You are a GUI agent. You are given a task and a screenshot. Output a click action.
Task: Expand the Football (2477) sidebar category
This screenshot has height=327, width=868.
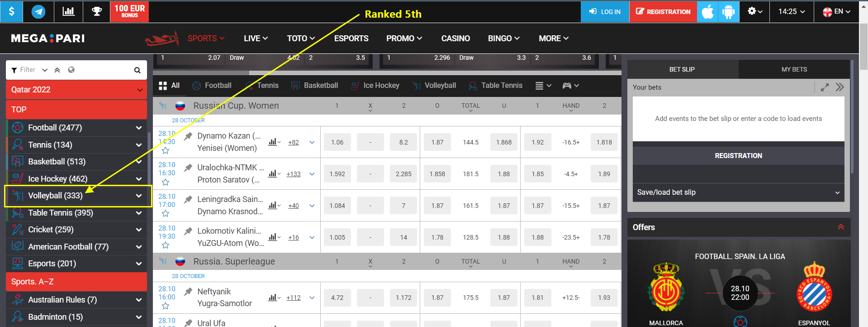[x=138, y=128]
